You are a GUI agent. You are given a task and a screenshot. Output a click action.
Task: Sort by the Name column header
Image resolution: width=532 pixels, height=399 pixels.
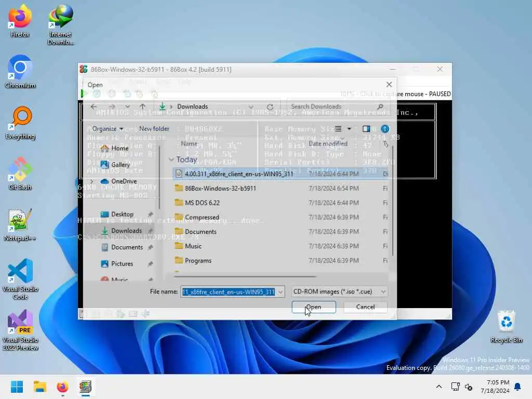coord(189,143)
